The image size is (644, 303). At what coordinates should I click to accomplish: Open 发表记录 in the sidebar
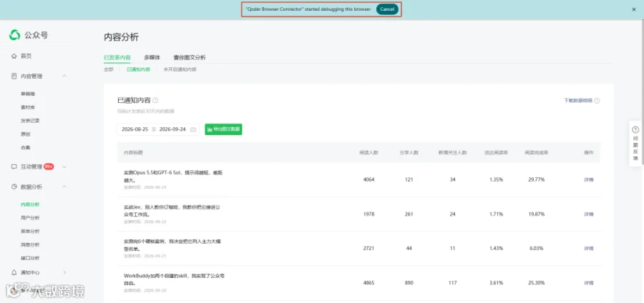tap(30, 121)
